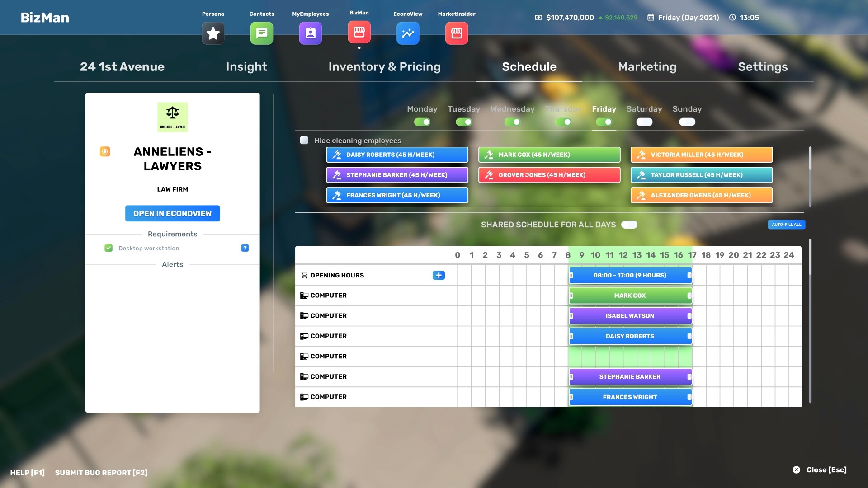The image size is (868, 488).
Task: Expand the Marketing section
Action: click(647, 67)
